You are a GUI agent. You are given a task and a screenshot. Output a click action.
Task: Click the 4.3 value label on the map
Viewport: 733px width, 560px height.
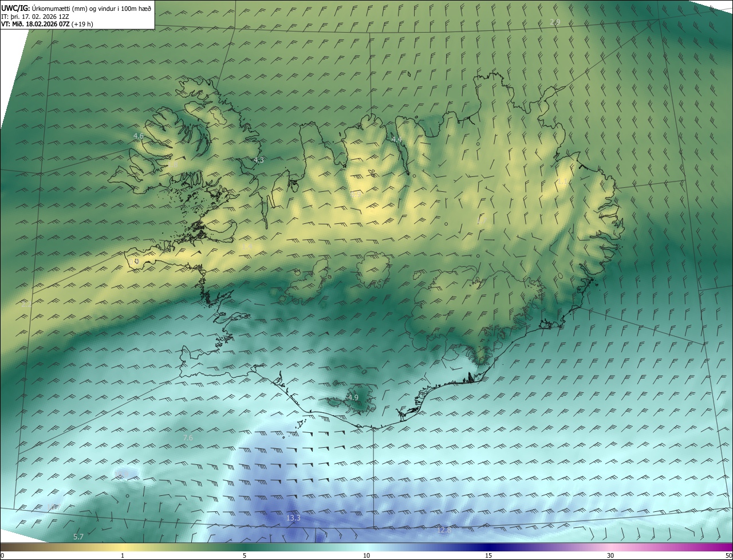(259, 160)
